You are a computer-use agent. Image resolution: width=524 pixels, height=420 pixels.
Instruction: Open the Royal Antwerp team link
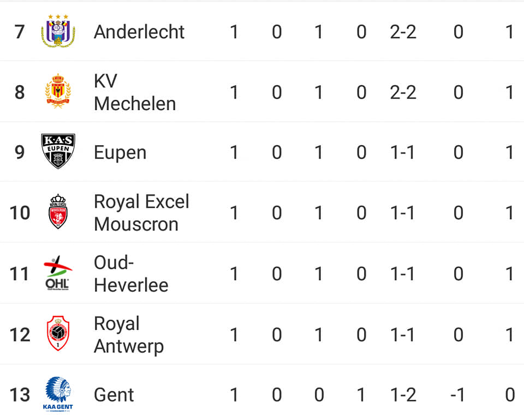tap(129, 335)
